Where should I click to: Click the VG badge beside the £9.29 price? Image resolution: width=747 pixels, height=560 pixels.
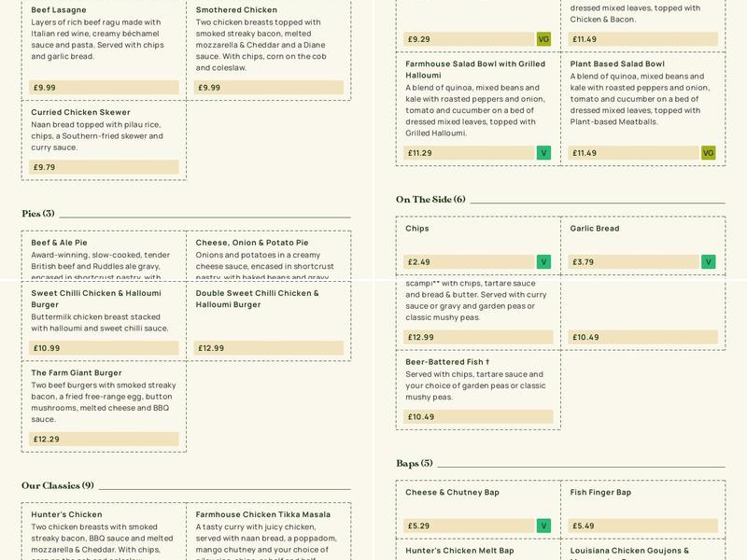click(543, 39)
